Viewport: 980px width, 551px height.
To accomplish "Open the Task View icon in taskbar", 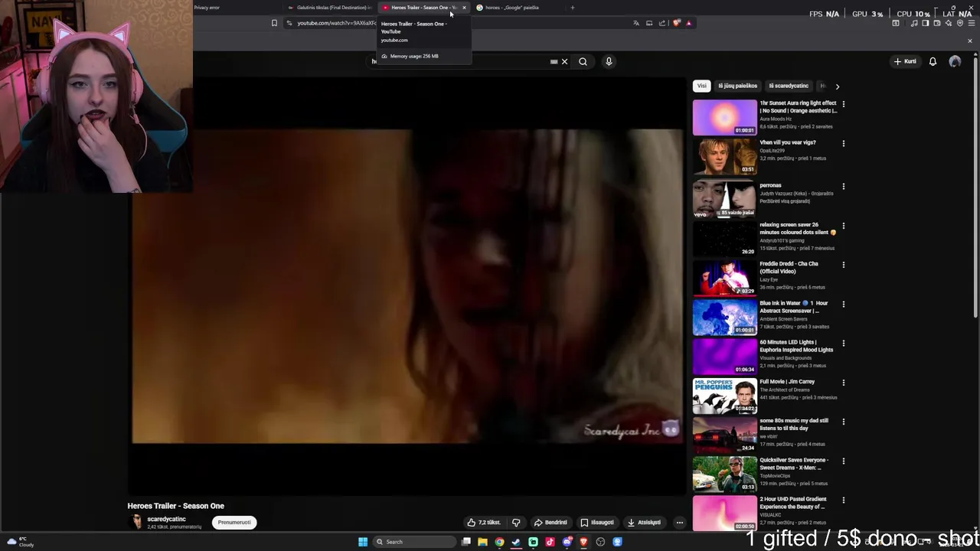I will (465, 542).
